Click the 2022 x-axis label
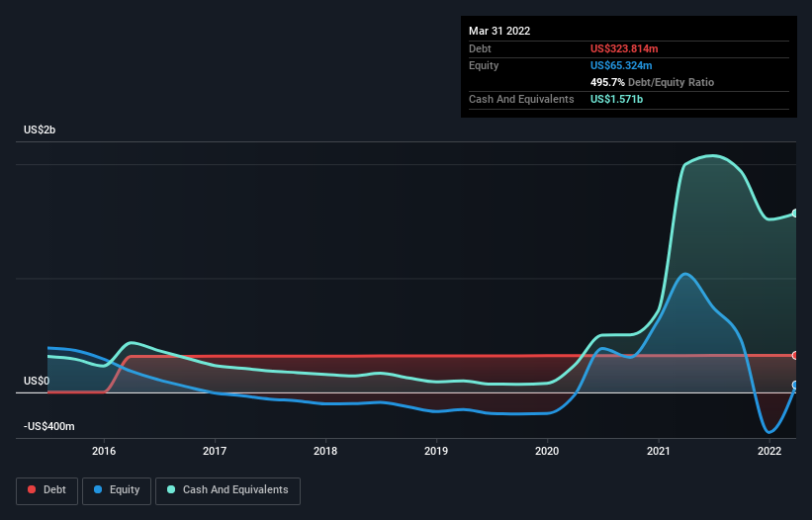 (x=769, y=451)
